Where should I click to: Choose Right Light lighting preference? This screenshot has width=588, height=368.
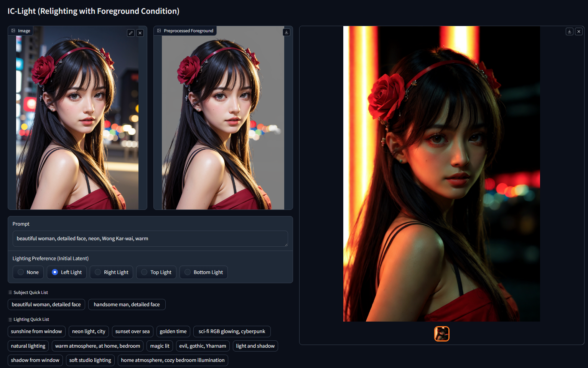[x=111, y=272]
